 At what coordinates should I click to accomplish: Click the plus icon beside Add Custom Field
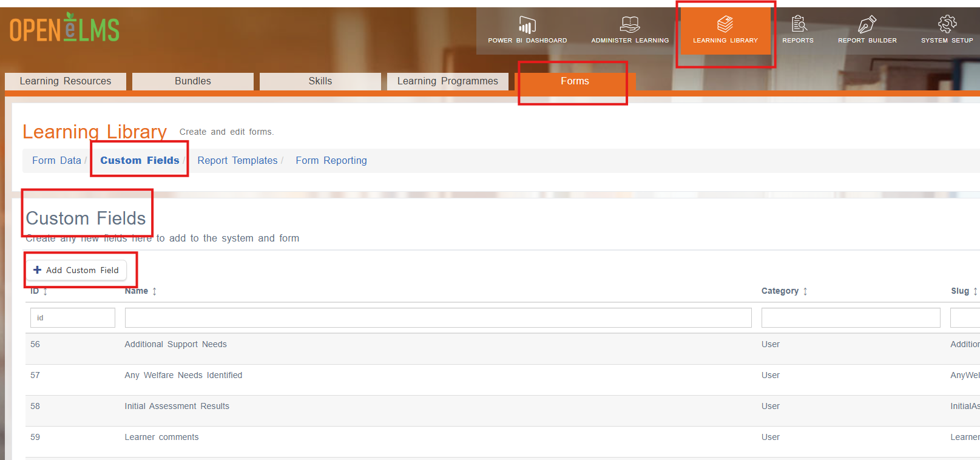(38, 270)
